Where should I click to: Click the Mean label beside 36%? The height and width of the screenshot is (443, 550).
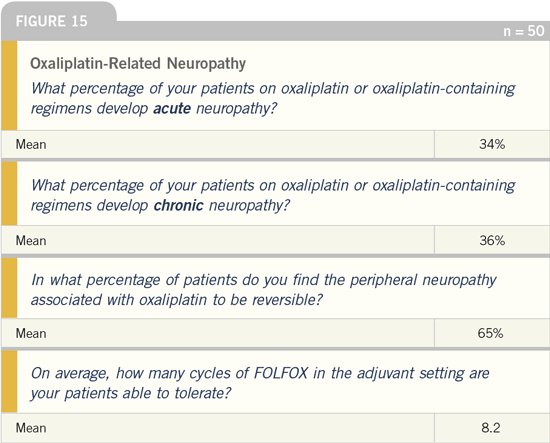click(31, 241)
